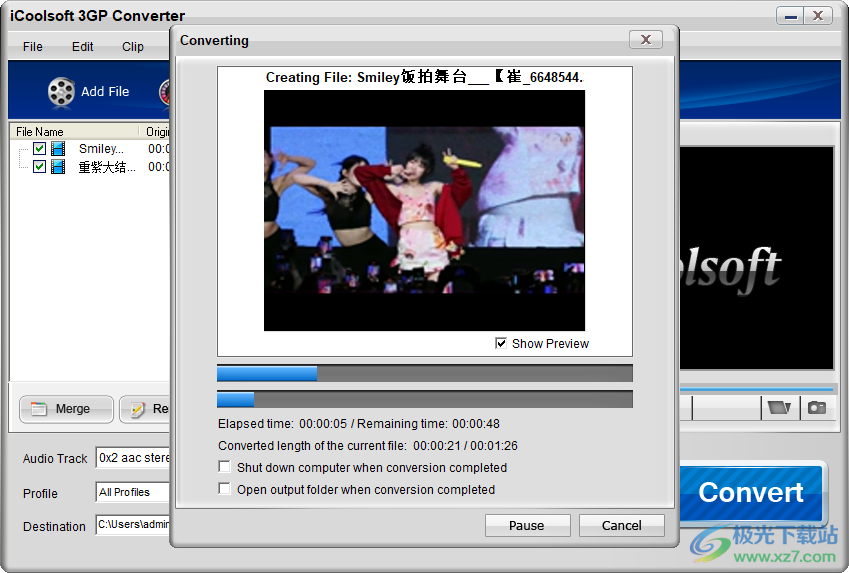Click the Destination path field
Image resolution: width=849 pixels, height=573 pixels.
(133, 524)
